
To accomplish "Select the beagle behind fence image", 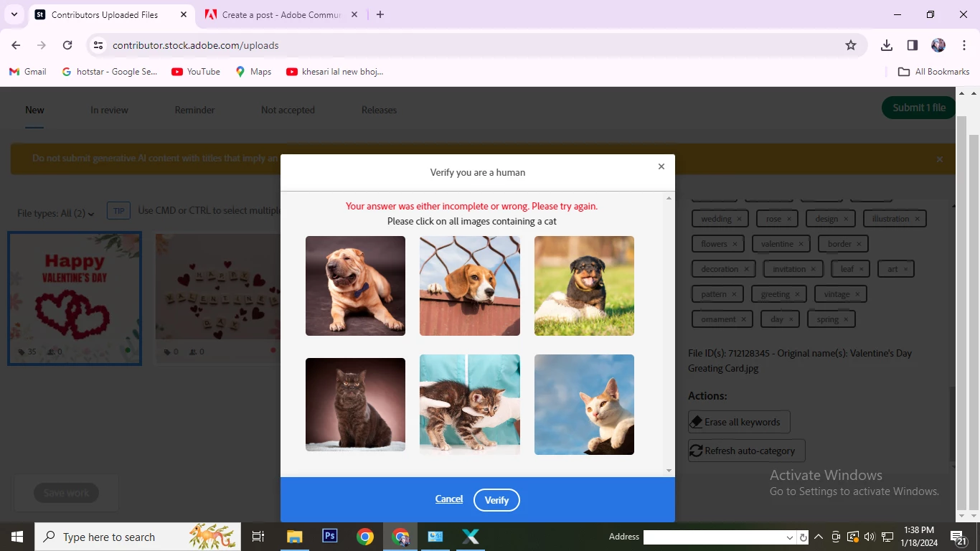I will (470, 286).
